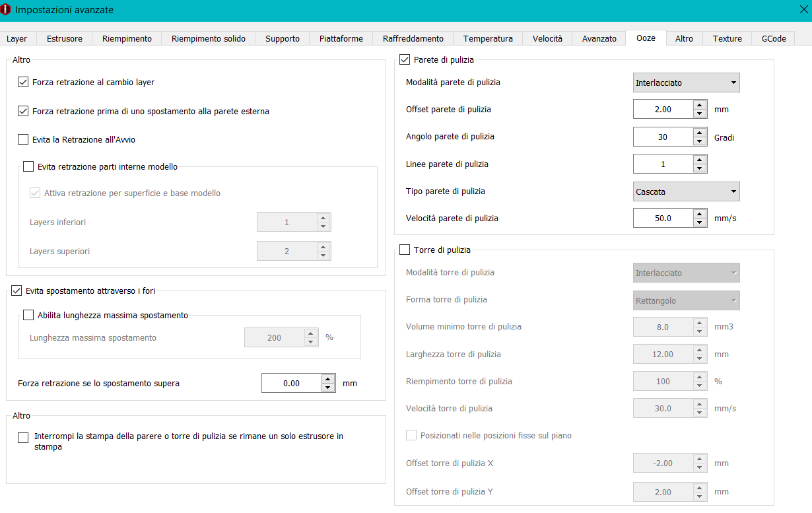Viewport: 812px width, 513px height.
Task: Increase Angolo parete di pulizia value
Action: pyautogui.click(x=700, y=132)
